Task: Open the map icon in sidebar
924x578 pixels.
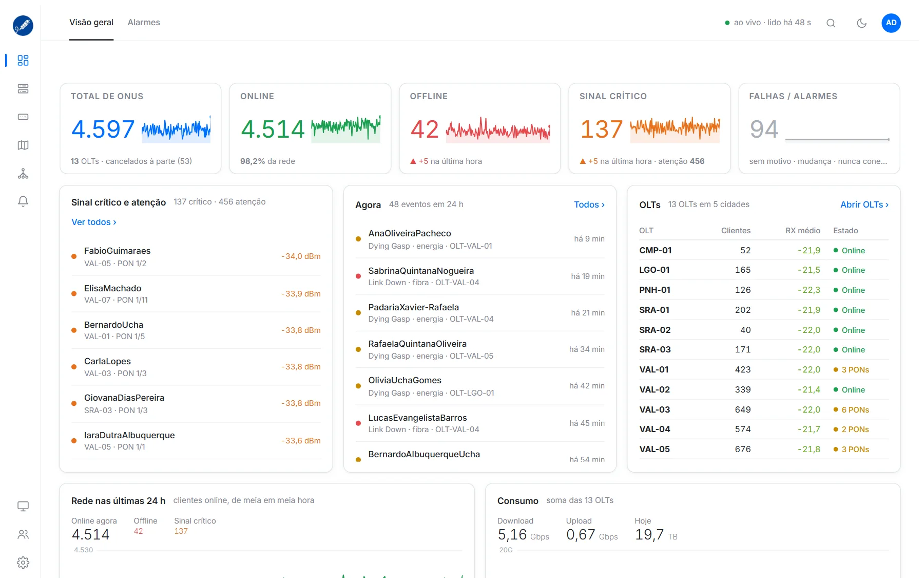Action: 23,145
